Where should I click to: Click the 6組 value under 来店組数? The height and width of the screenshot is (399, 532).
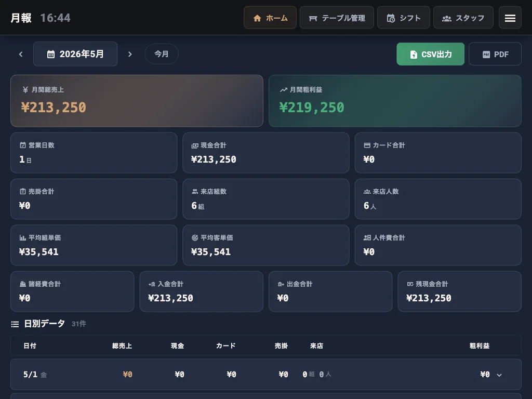pyautogui.click(x=198, y=206)
